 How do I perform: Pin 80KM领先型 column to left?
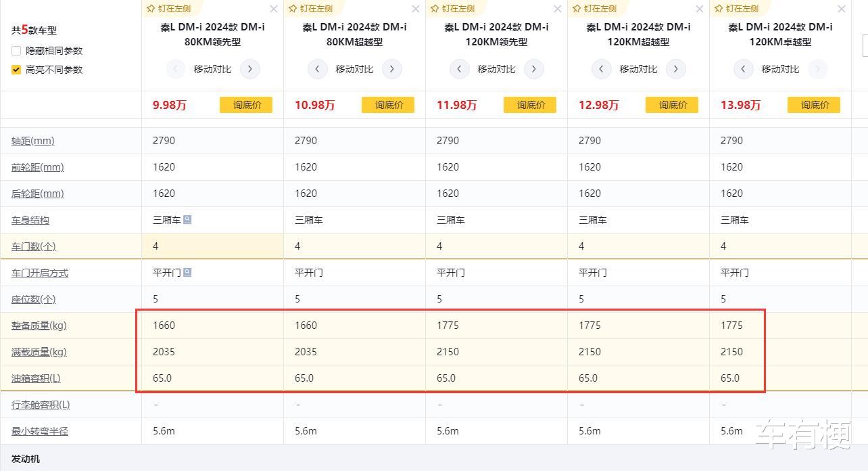pyautogui.click(x=169, y=9)
